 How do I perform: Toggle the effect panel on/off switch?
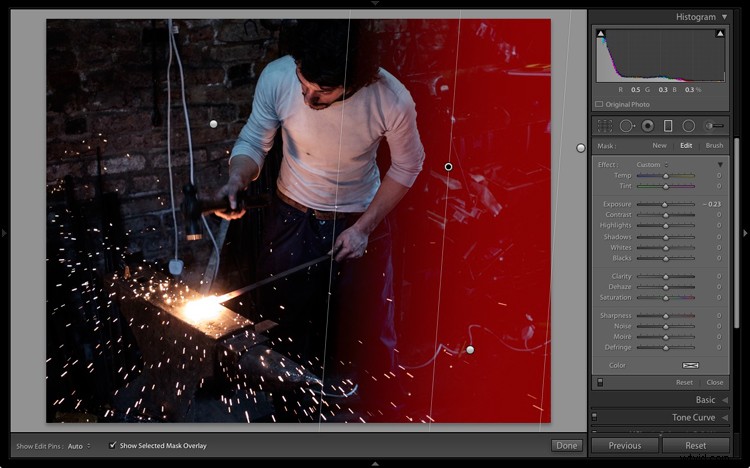point(600,382)
